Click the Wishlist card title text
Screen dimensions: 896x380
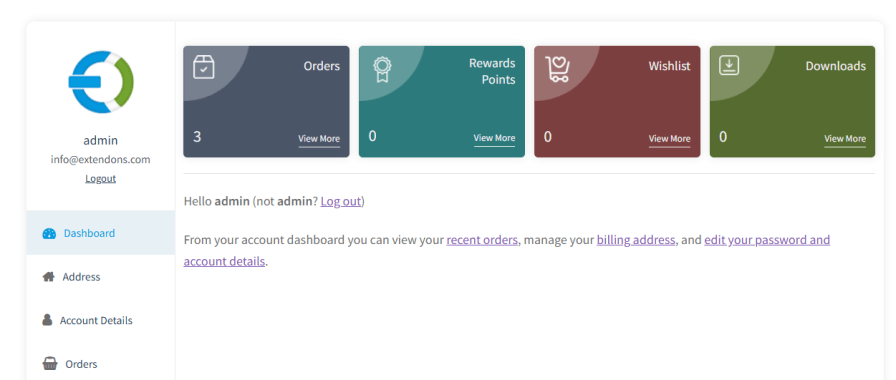(669, 66)
